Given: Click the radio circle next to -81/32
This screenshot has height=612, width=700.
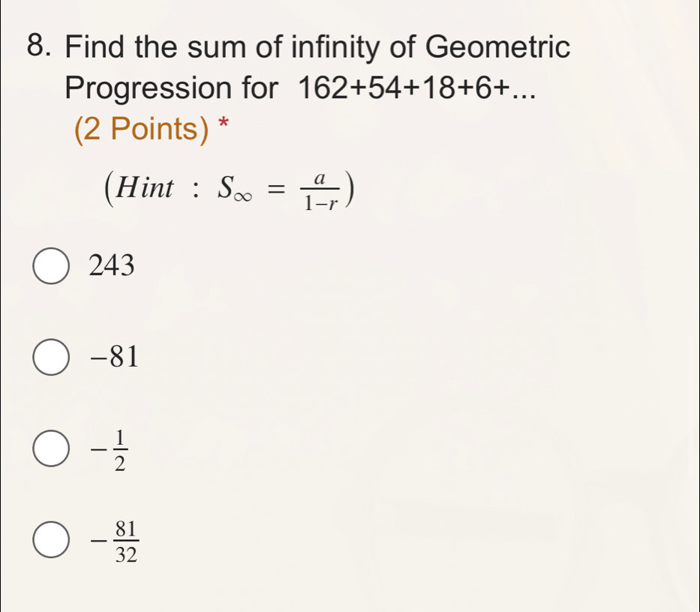Looking at the screenshot, I should [50, 541].
